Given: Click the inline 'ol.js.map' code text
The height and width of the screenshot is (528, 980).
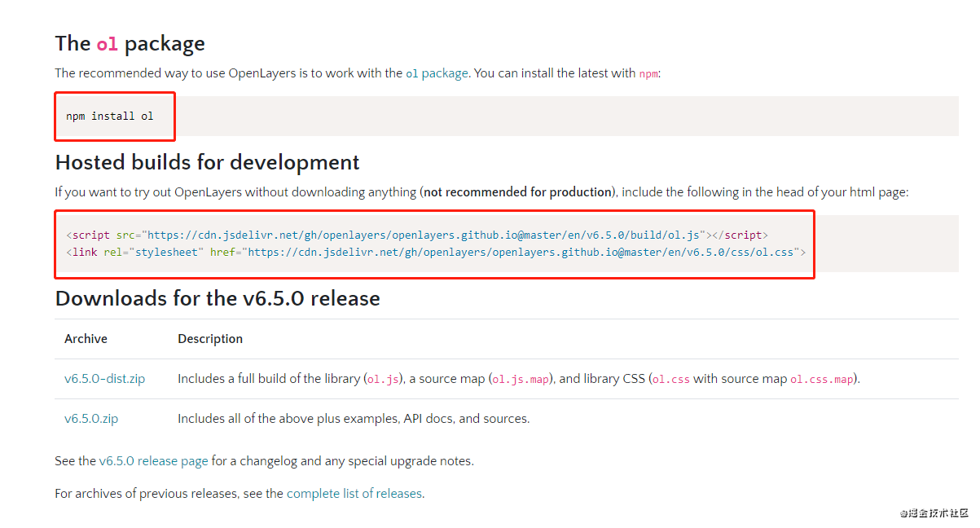Looking at the screenshot, I should coord(521,380).
